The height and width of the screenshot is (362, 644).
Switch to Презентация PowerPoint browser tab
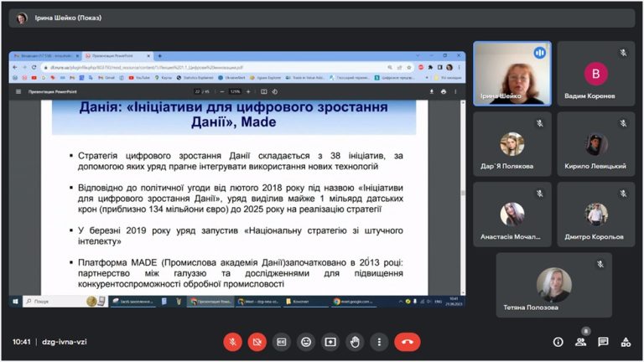[117, 56]
